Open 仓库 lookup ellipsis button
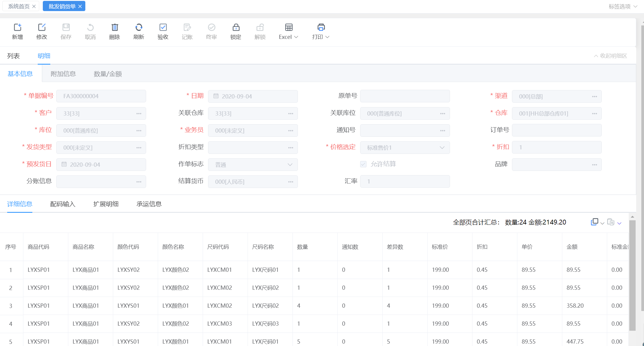Screen dimensions: 644x346 coord(595,113)
